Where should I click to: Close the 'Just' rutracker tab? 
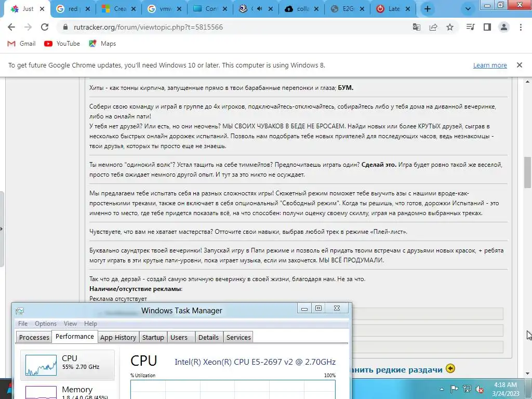coord(42,9)
